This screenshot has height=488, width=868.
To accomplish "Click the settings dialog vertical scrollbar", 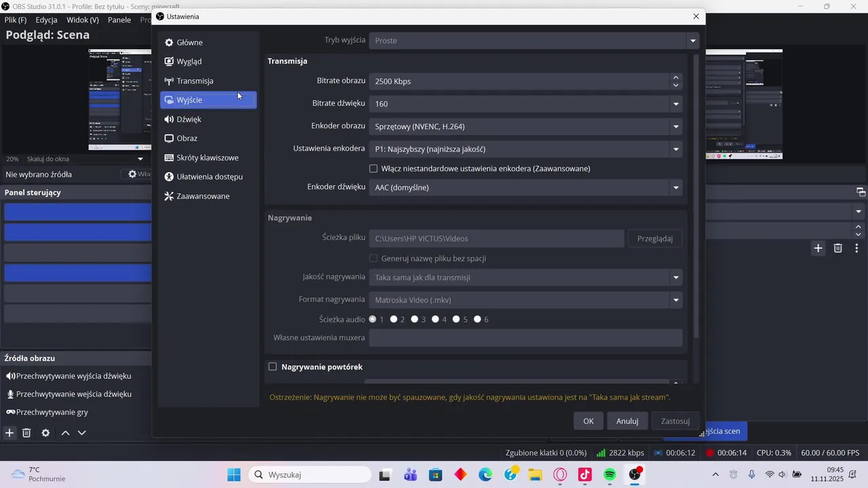I will [696, 197].
